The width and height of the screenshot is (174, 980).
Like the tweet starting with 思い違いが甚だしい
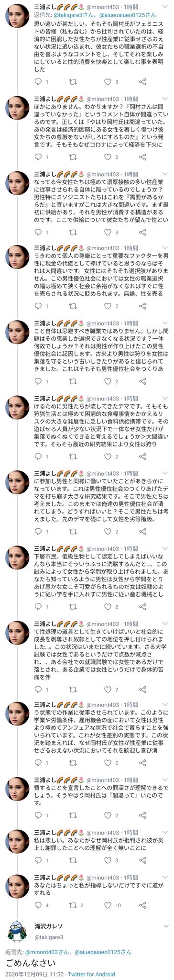coord(107,82)
